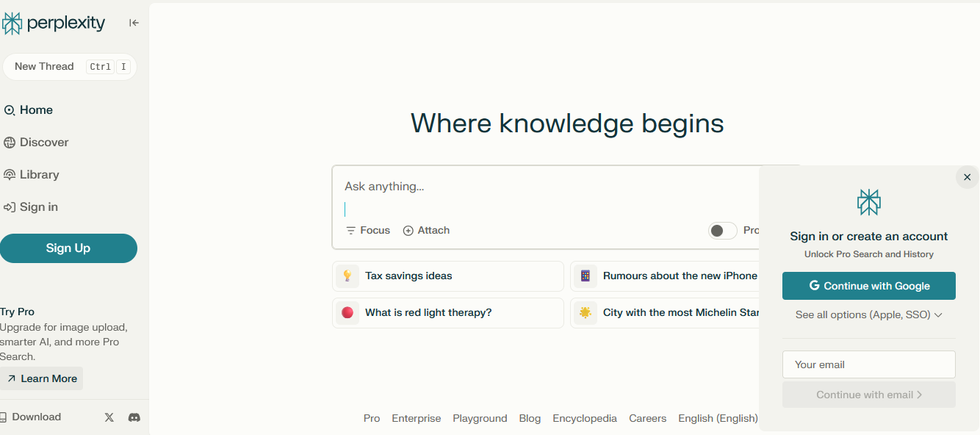Expand See all options (Apple, SSO)
Screen dimensions: 980x435
point(869,314)
